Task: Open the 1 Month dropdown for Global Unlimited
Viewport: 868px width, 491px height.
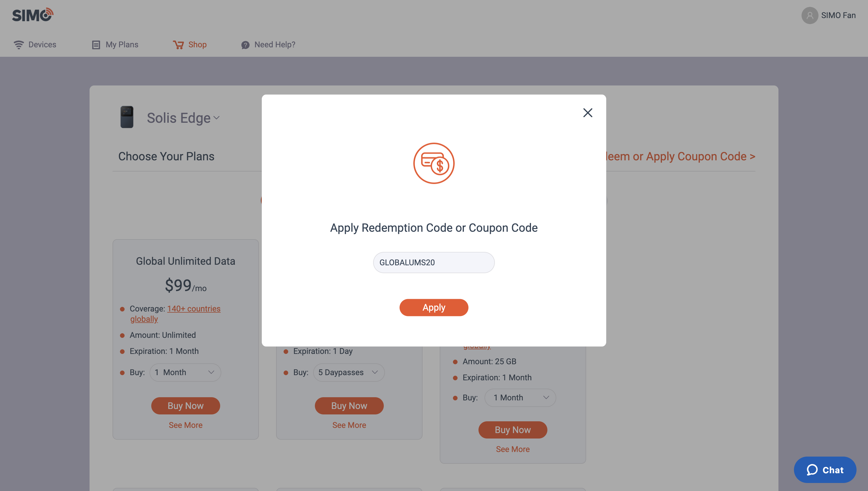Action: coord(185,372)
